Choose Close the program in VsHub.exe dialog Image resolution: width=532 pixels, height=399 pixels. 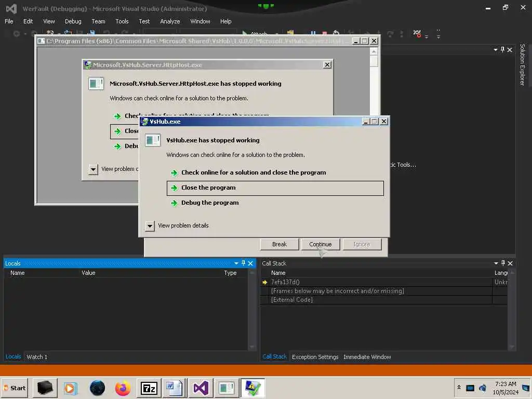coord(275,188)
